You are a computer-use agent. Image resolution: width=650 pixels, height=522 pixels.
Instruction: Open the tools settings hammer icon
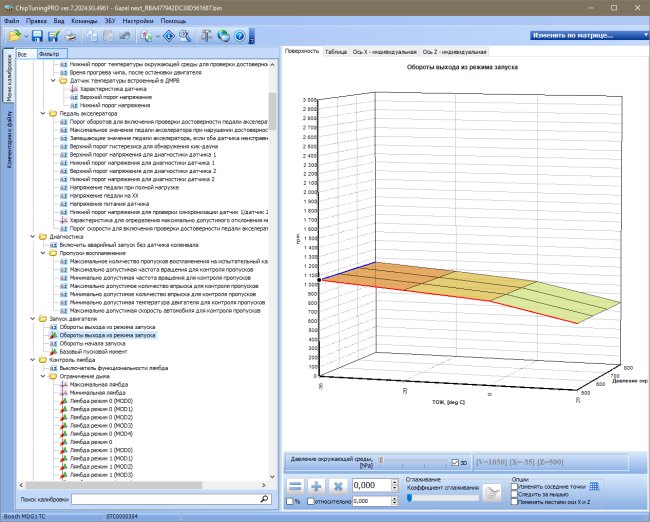pyautogui.click(x=206, y=36)
